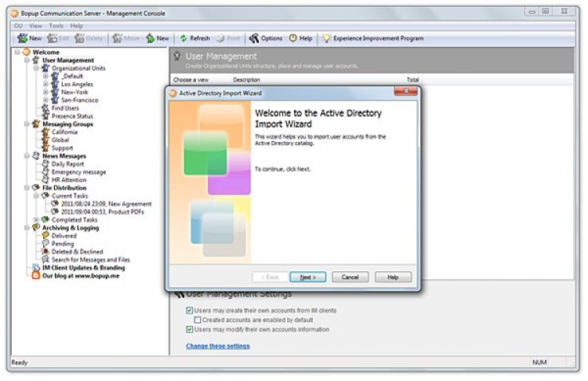Collapse the Welcome root node
The width and height of the screenshot is (588, 381).
17,52
